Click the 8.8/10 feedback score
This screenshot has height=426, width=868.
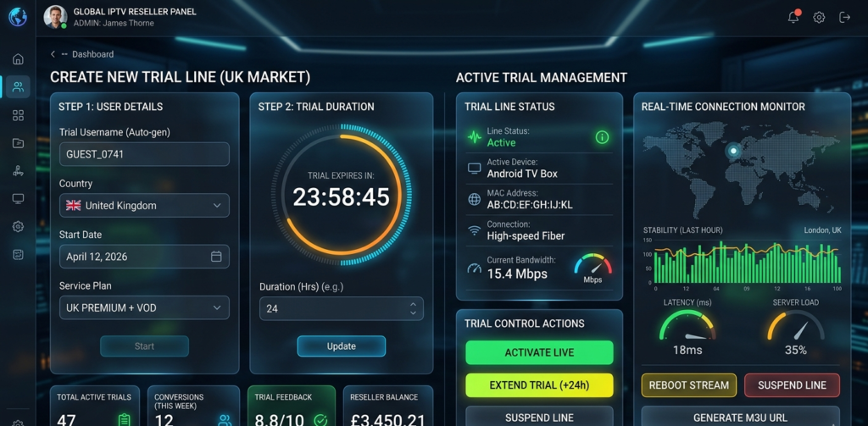pyautogui.click(x=280, y=420)
